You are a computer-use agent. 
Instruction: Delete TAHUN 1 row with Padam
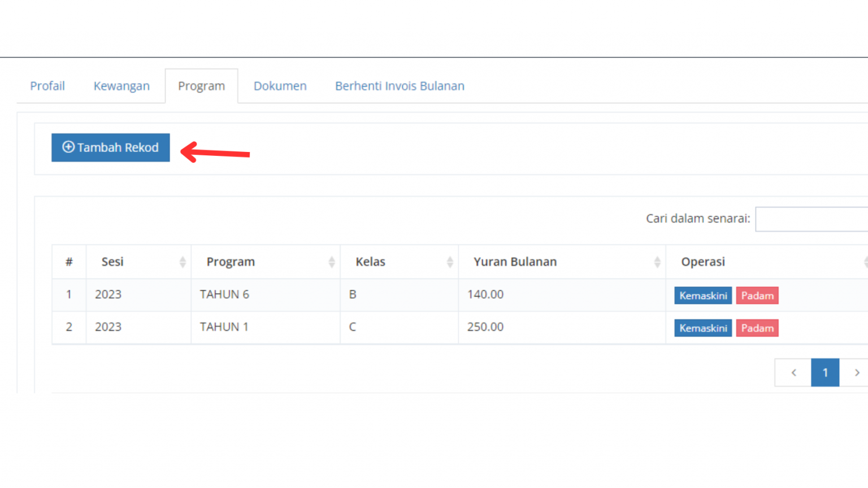[x=757, y=328]
